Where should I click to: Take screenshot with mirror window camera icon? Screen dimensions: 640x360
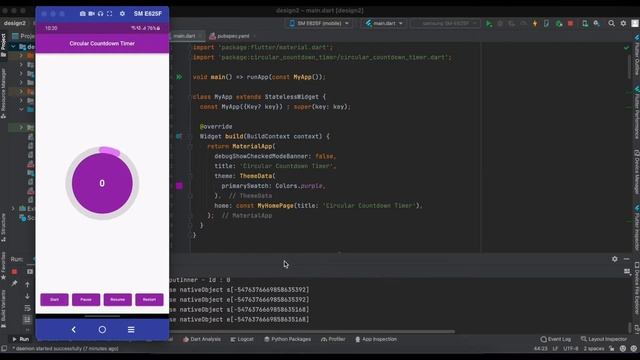click(82, 13)
